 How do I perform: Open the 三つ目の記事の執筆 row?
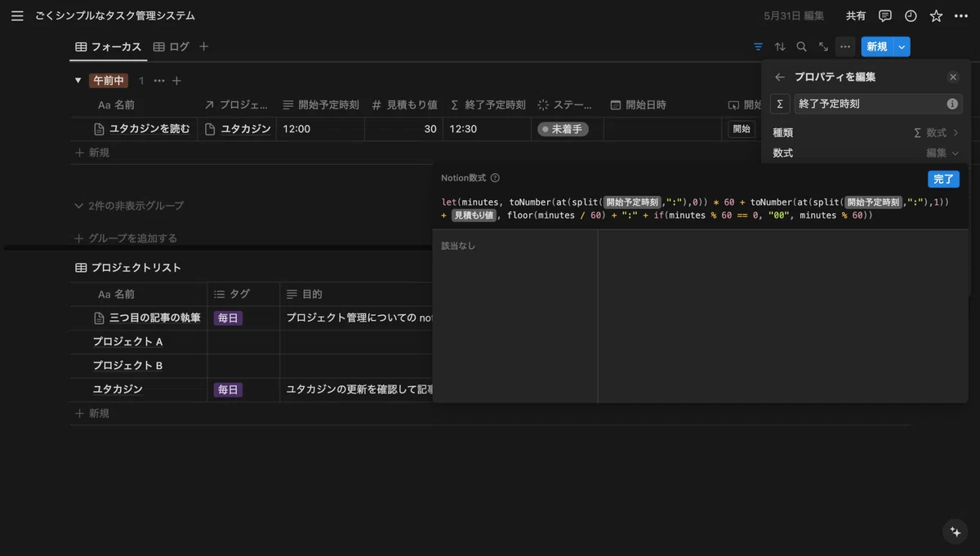(x=154, y=318)
